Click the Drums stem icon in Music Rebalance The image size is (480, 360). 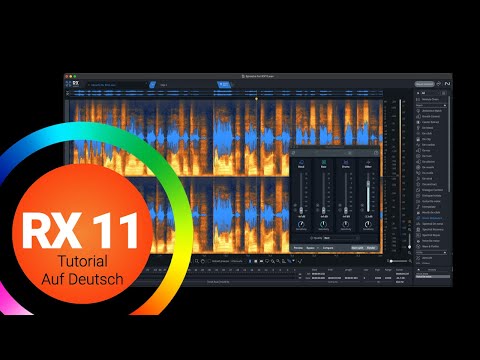pos(346,162)
